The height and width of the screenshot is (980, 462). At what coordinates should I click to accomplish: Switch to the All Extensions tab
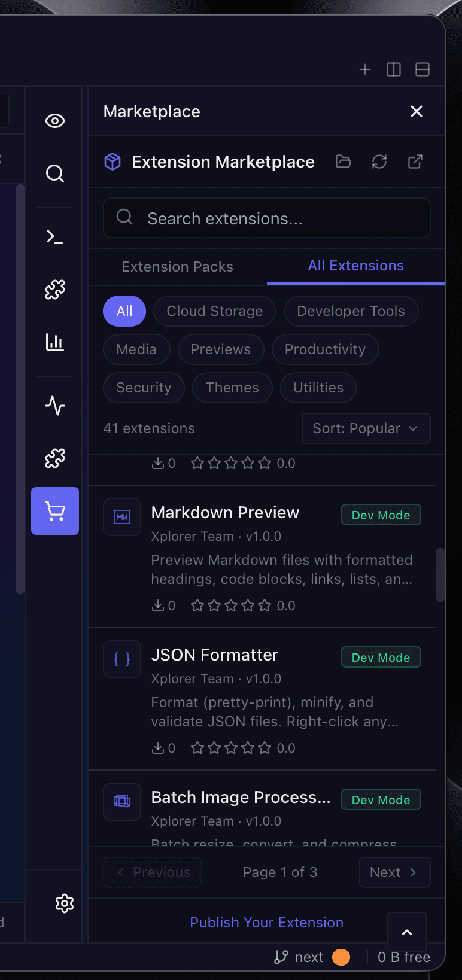click(355, 265)
